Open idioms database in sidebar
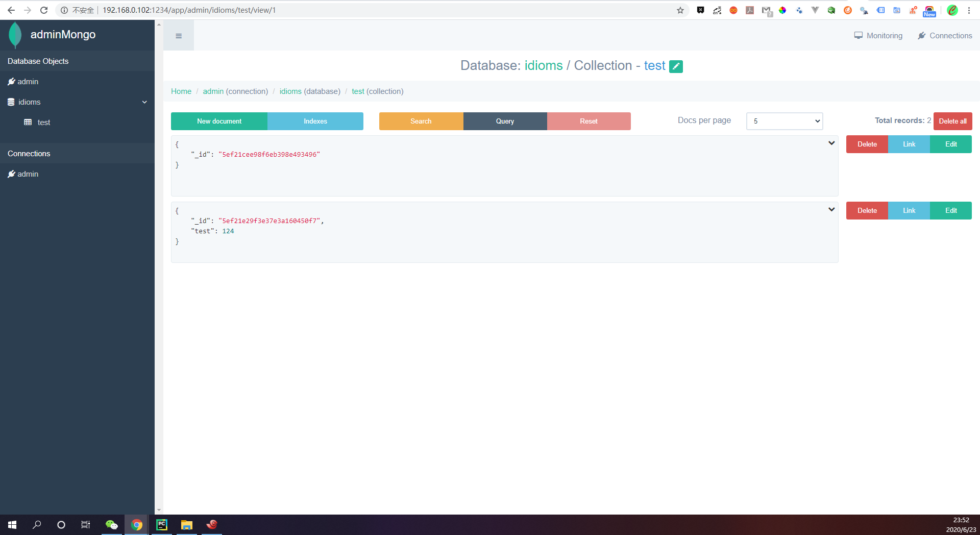980x535 pixels. click(x=24, y=102)
